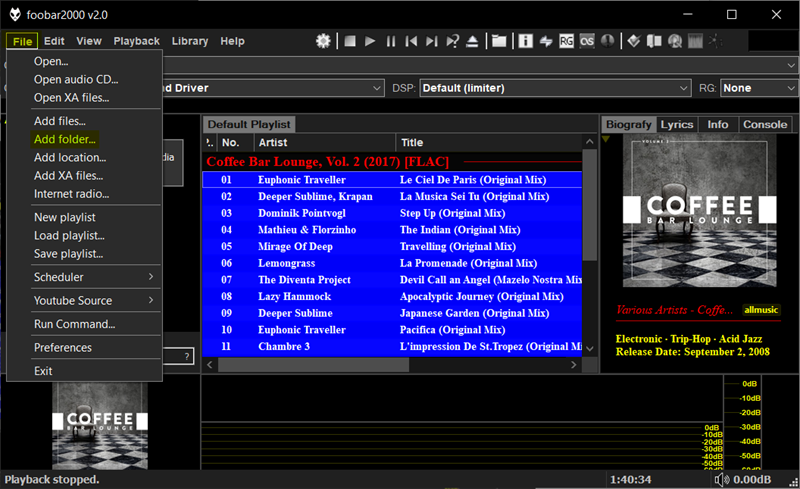The width and height of the screenshot is (800, 489).
Task: Open the Playback menu
Action: (x=136, y=41)
